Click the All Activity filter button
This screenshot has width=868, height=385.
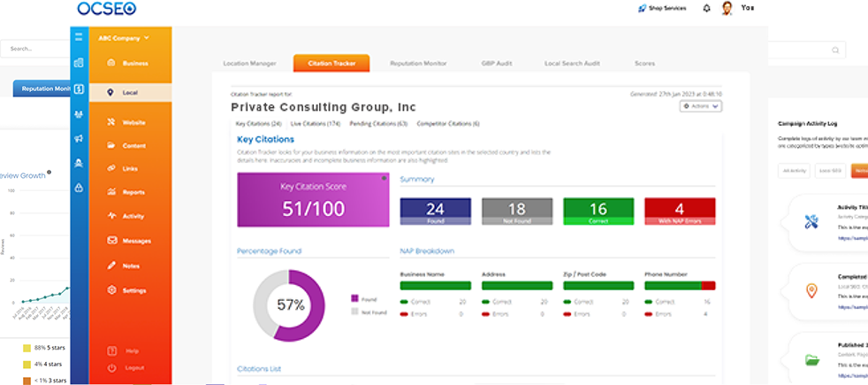794,171
